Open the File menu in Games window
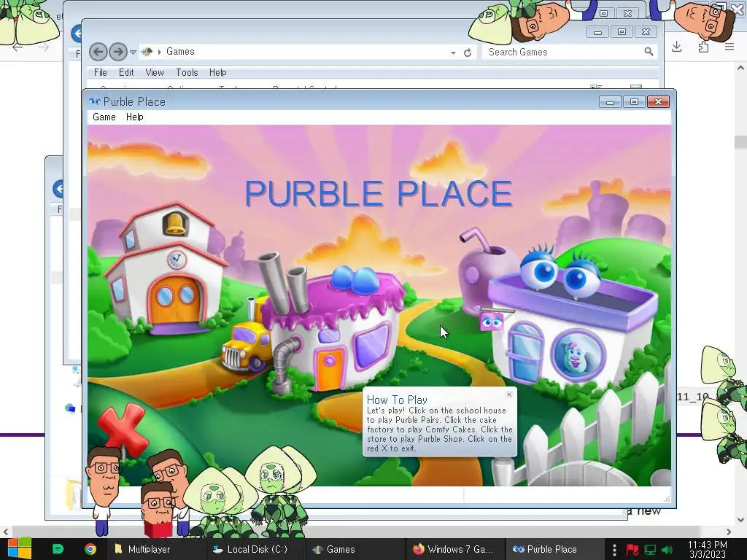 [x=101, y=72]
